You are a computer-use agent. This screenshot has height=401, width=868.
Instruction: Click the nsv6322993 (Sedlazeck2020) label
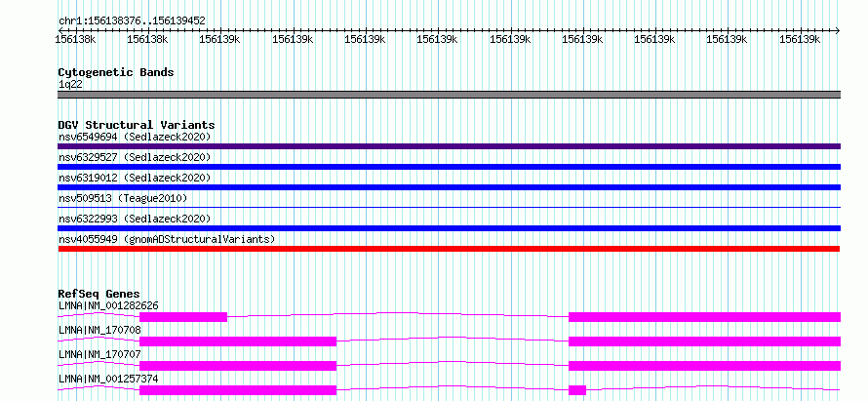pos(135,219)
